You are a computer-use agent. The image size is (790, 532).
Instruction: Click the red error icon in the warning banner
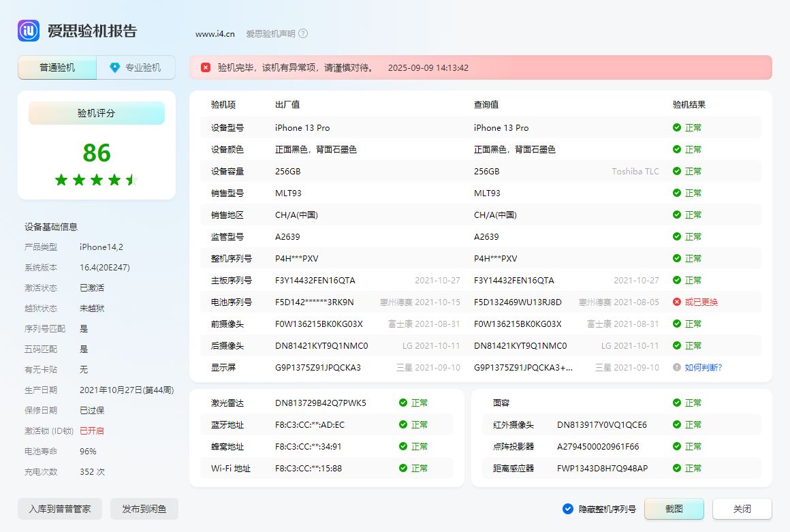pos(205,67)
